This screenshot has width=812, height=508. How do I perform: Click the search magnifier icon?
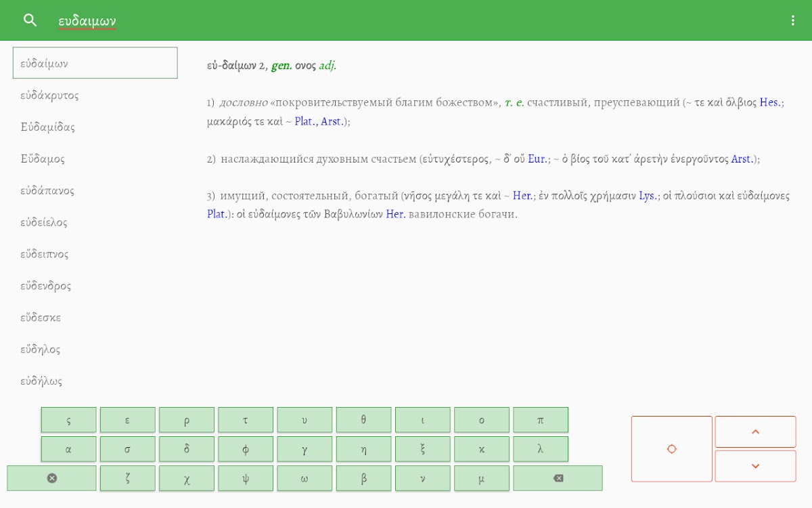click(x=30, y=20)
